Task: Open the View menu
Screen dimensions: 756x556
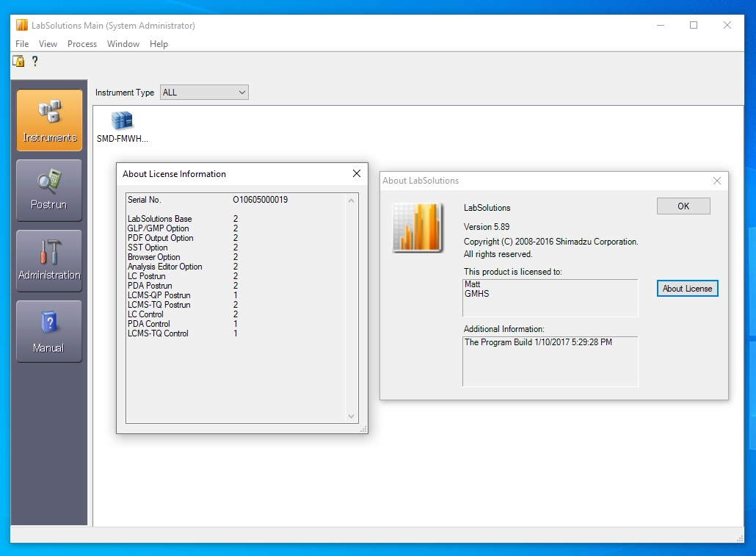Action: (x=48, y=44)
